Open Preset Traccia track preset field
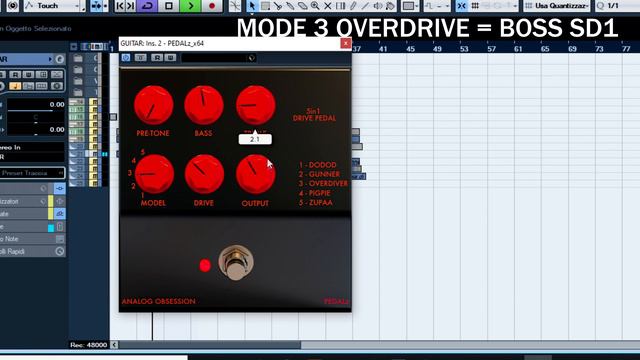640x360 pixels. [x=32, y=173]
